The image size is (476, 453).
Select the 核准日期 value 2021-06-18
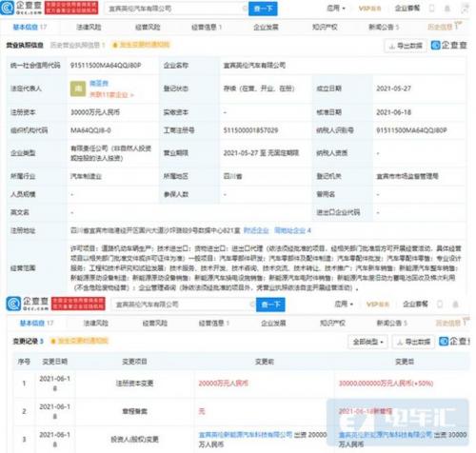coord(393,112)
